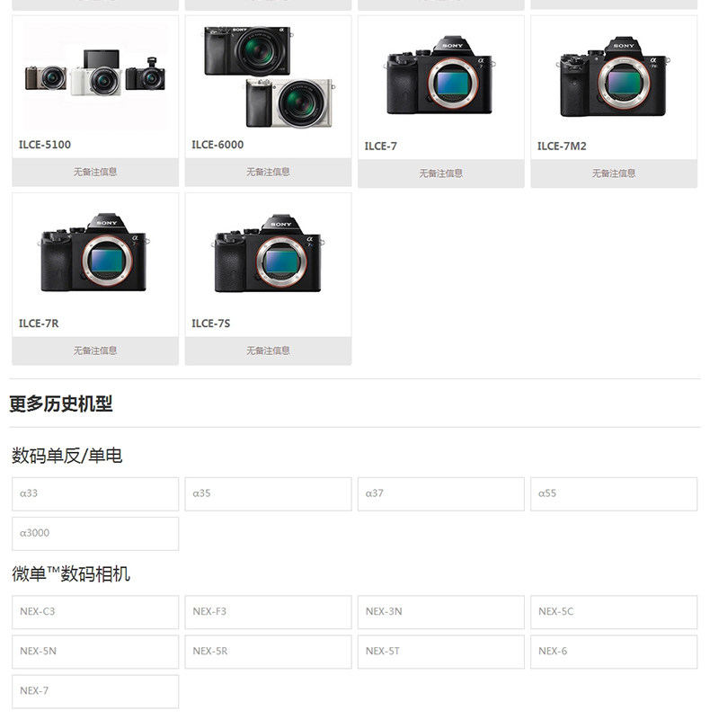
Task: Choose the NEX-5T model
Action: point(441,652)
